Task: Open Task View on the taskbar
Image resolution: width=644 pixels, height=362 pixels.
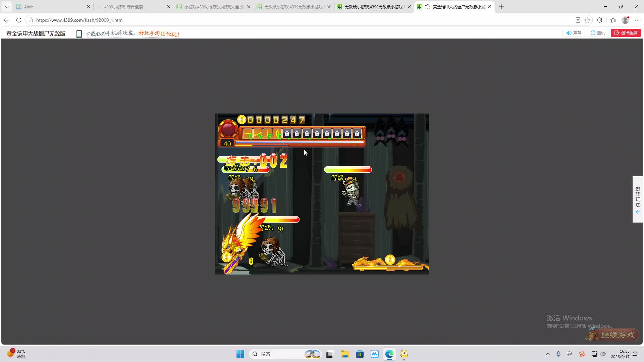Action: point(329,354)
